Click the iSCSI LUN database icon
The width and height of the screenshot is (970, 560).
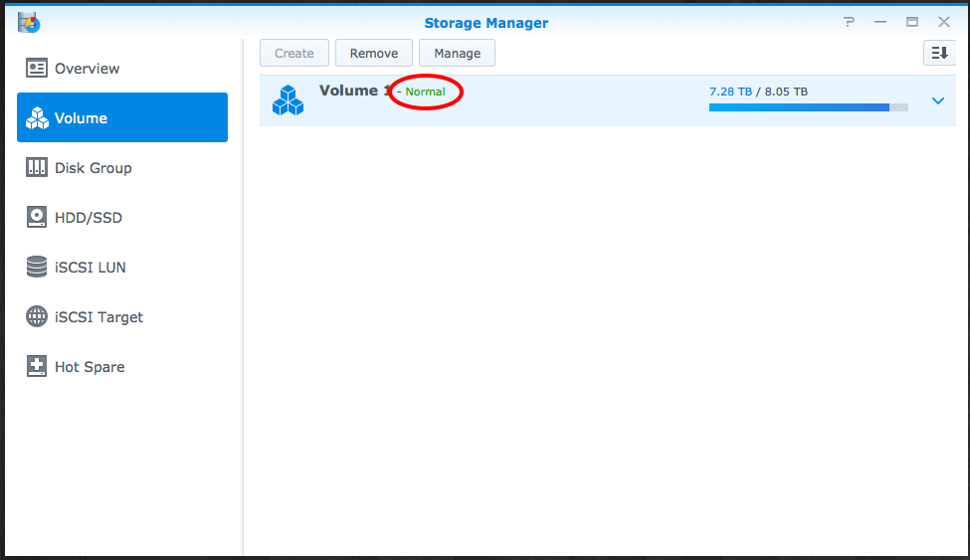click(x=37, y=267)
